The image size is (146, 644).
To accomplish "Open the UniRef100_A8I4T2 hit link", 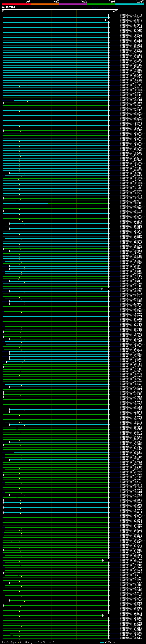I will click(131, 15).
